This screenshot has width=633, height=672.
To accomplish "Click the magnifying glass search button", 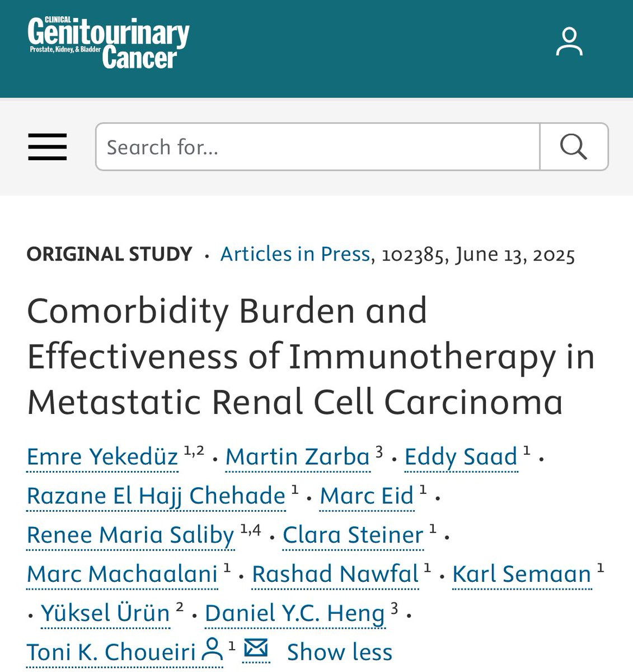I will (x=574, y=147).
